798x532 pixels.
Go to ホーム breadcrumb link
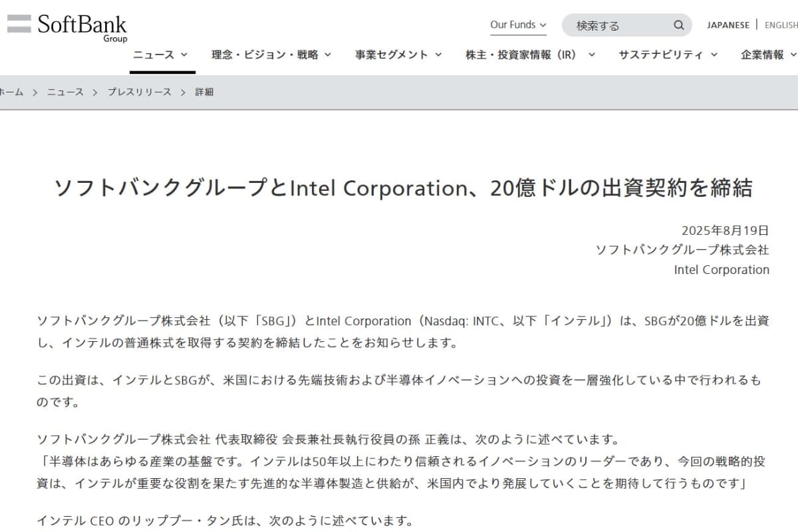11,92
